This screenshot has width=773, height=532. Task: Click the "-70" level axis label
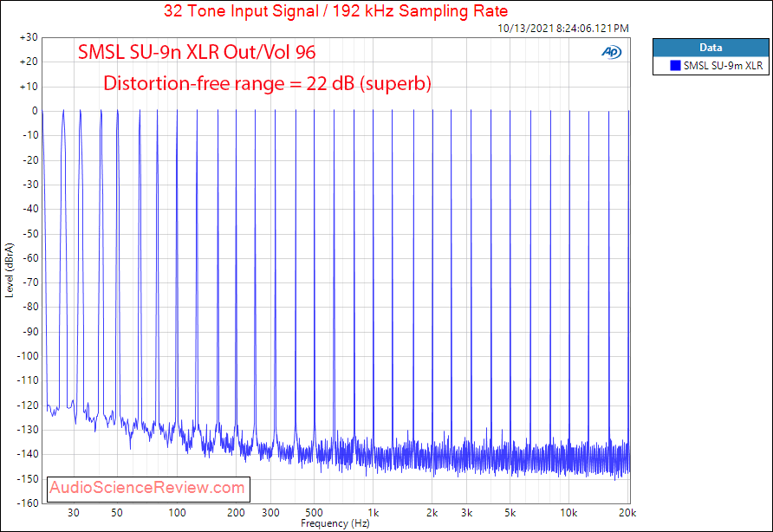(30, 282)
